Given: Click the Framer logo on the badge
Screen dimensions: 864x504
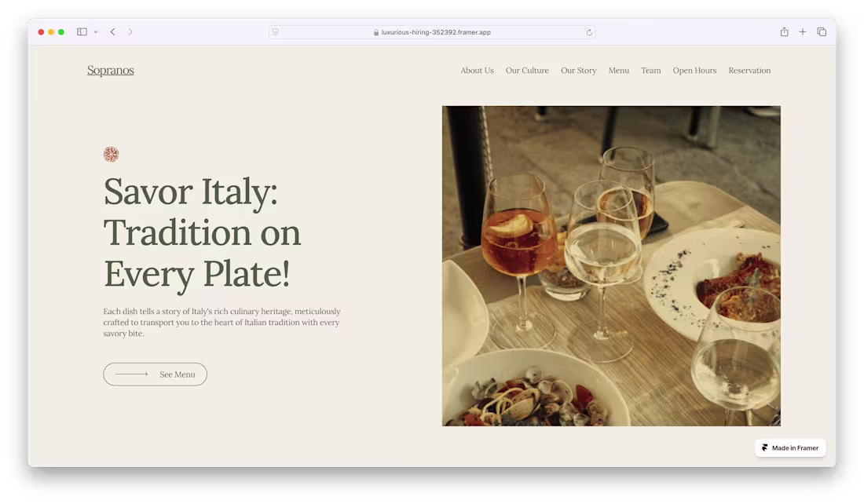Looking at the screenshot, I should click(x=763, y=447).
